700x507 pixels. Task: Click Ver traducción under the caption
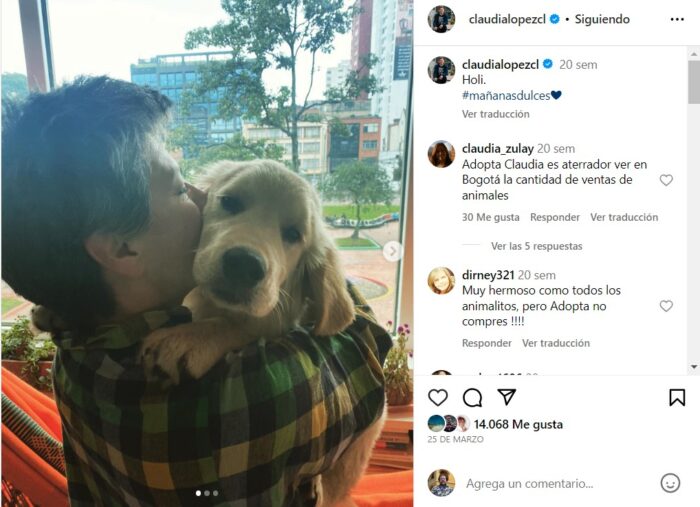(x=496, y=114)
